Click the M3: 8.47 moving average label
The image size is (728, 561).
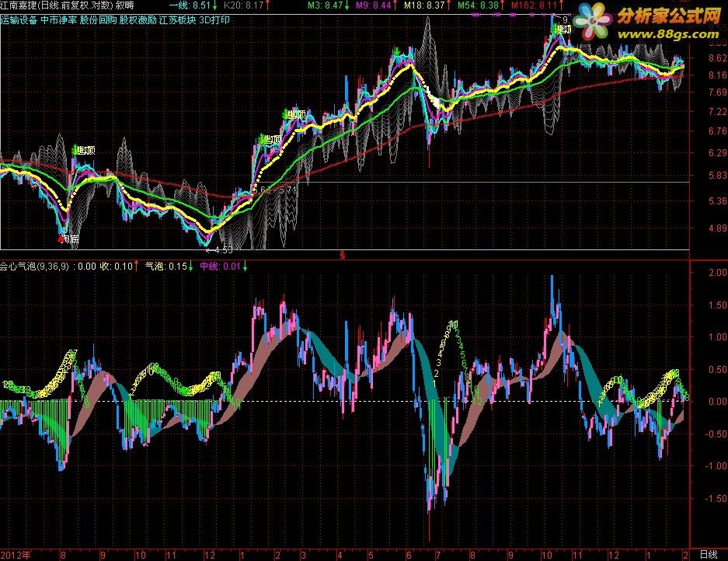pos(329,5)
